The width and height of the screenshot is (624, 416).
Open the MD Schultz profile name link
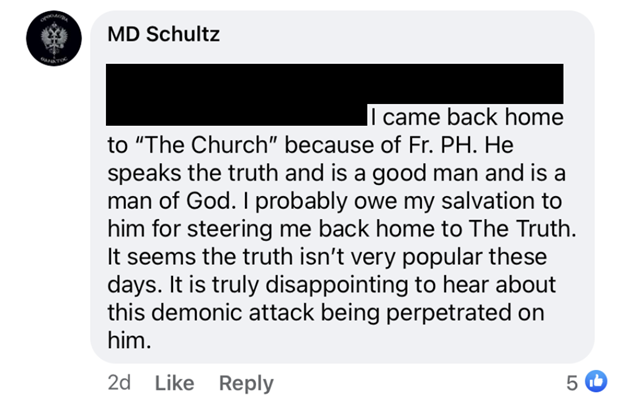pyautogui.click(x=164, y=34)
